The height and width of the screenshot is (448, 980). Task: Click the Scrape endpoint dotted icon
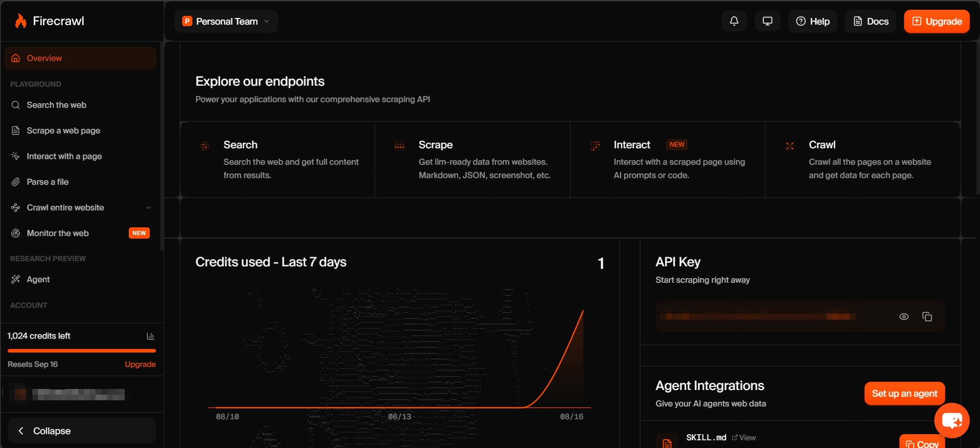click(399, 146)
